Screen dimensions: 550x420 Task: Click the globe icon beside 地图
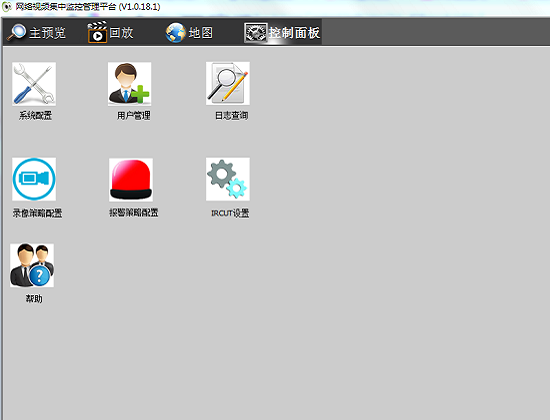point(175,33)
